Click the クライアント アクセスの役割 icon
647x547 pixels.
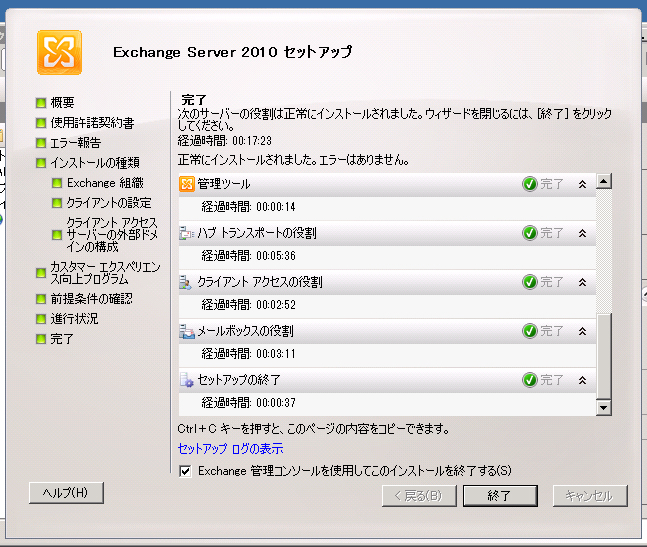187,282
